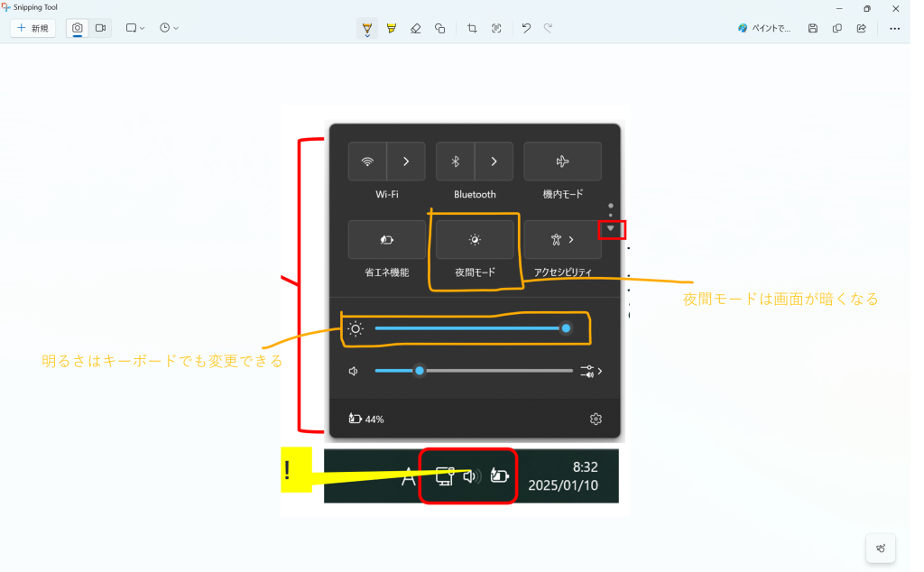Activate the eraser tool

click(416, 28)
